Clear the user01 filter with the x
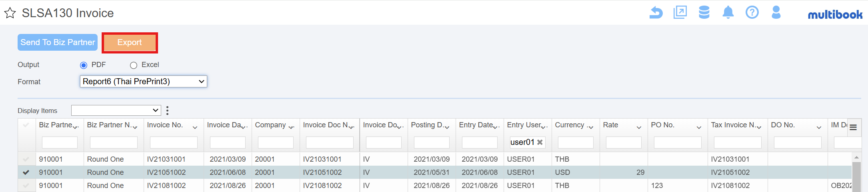 [540, 142]
